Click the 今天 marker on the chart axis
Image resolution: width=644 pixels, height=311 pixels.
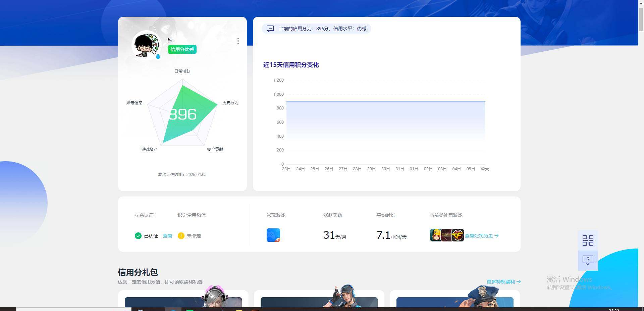(x=485, y=169)
